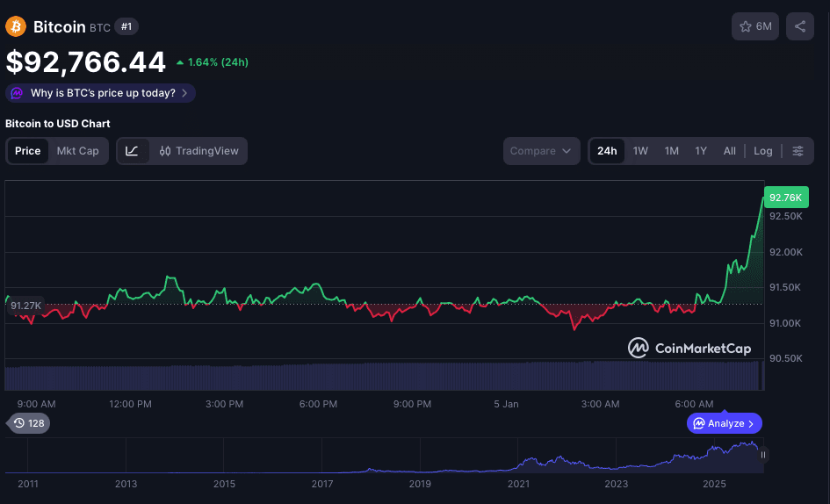Choose the All time range
The height and width of the screenshot is (504, 830).
click(729, 151)
